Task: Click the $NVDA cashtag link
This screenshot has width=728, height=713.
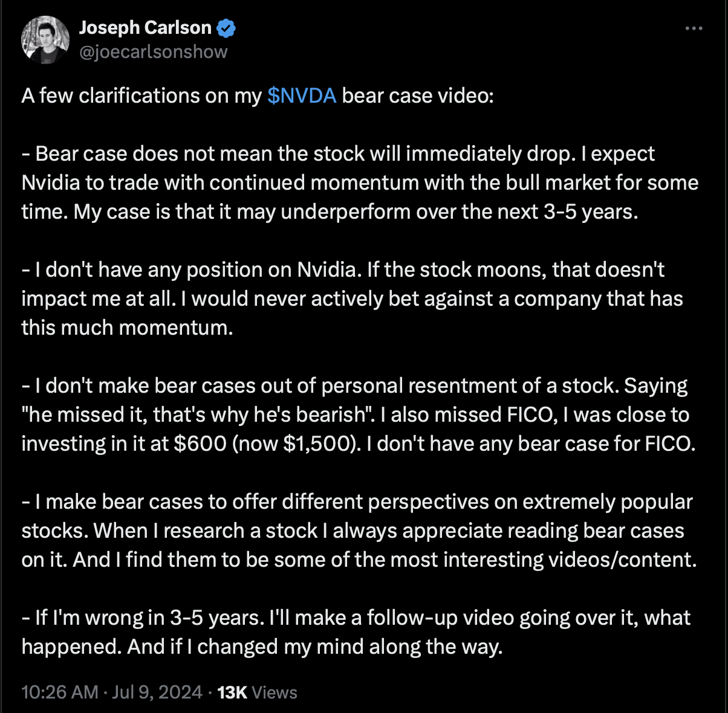Action: pyautogui.click(x=302, y=95)
